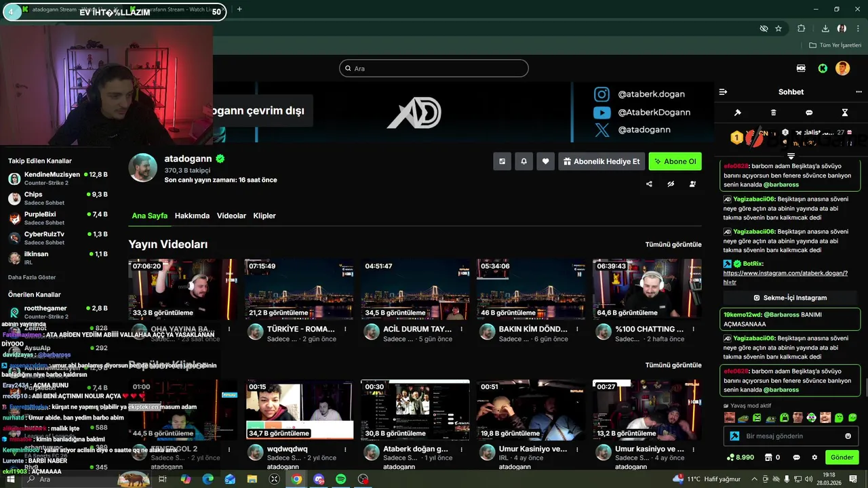Viewport: 868px width, 488px height.
Task: Bookmark this page with the star icon
Action: [778, 28]
